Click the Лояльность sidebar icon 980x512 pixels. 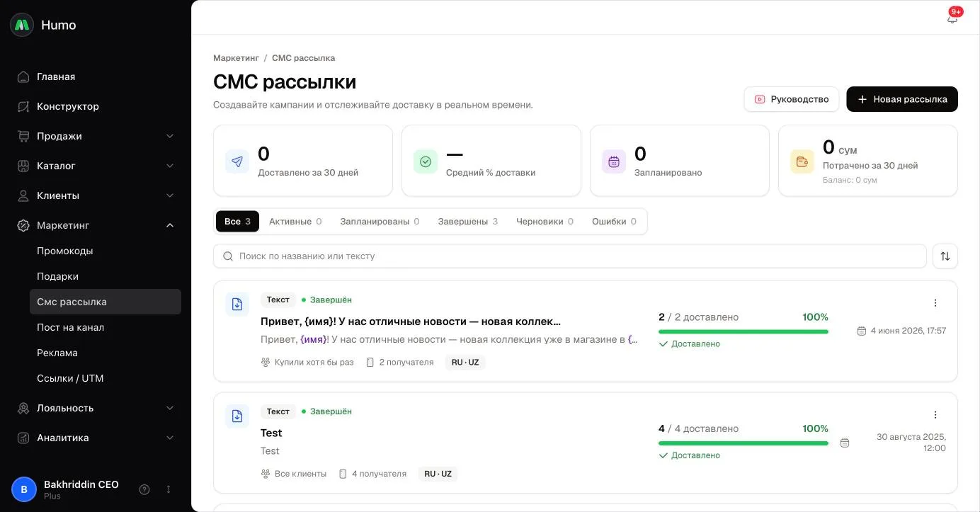pyautogui.click(x=23, y=408)
